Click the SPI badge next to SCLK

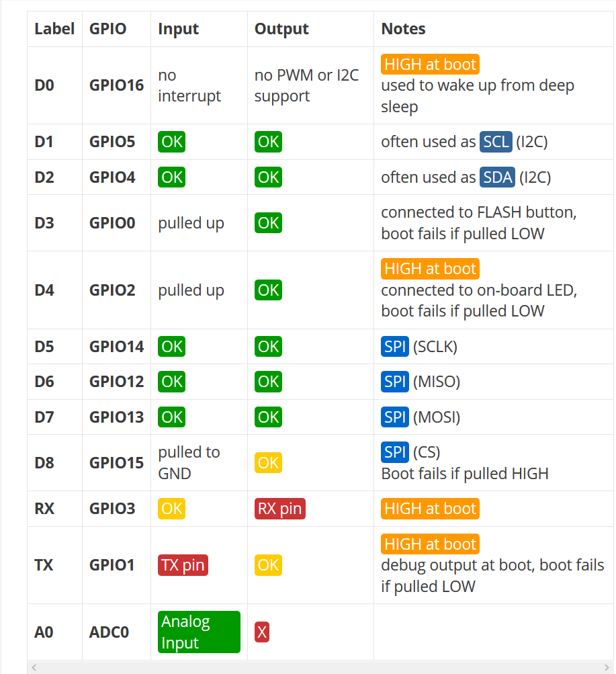pyautogui.click(x=395, y=347)
